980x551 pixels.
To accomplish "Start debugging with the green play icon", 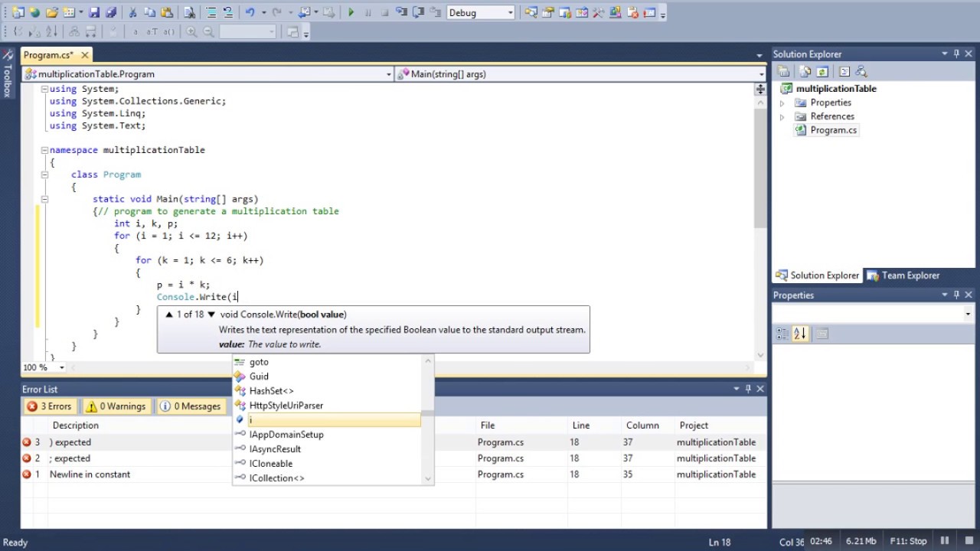I will click(351, 12).
